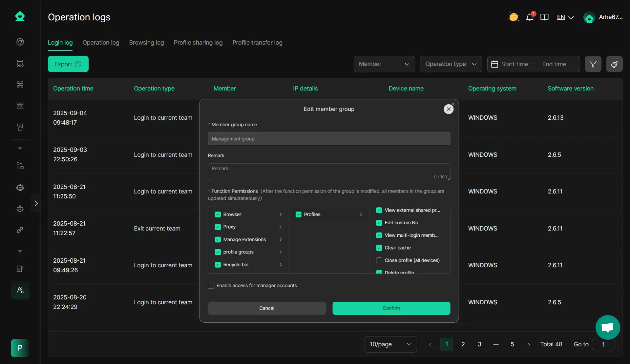The height and width of the screenshot is (364, 630).
Task: Uncheck the Recycle bin permission
Action: point(218,265)
